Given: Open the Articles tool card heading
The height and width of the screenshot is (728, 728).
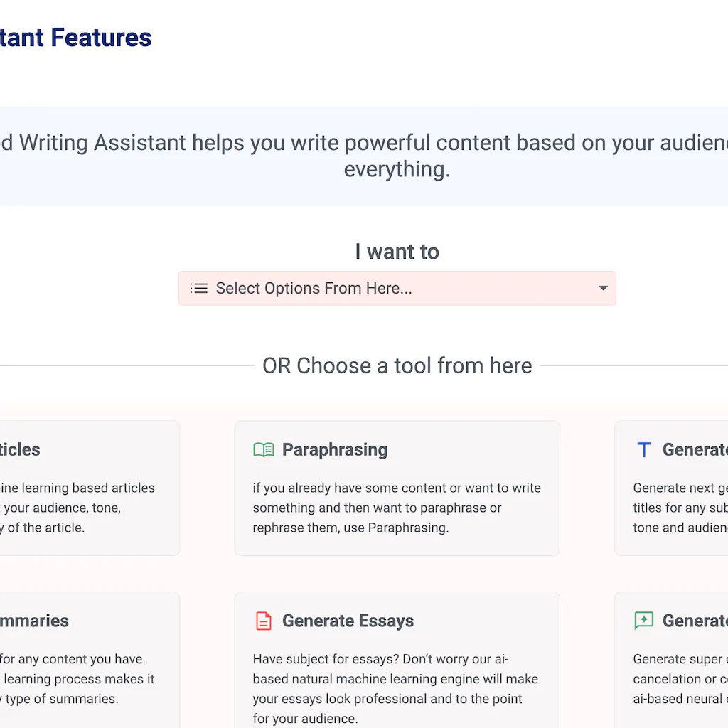Looking at the screenshot, I should [x=20, y=449].
